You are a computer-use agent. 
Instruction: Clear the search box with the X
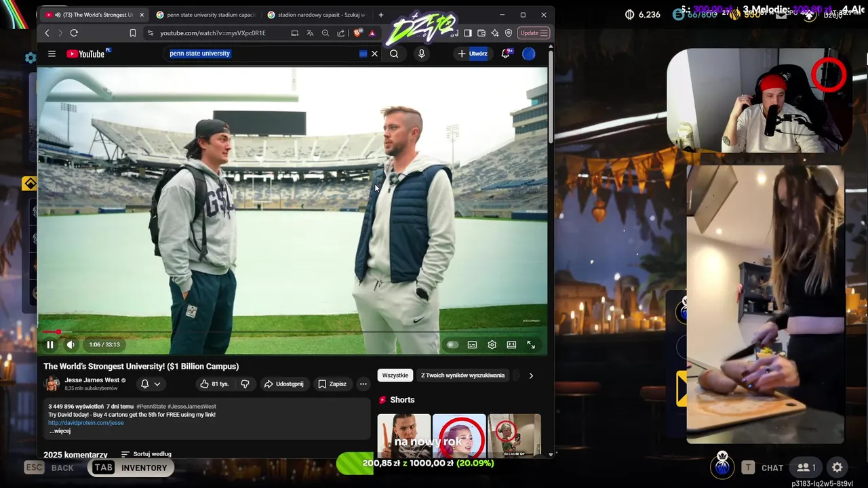(x=374, y=54)
